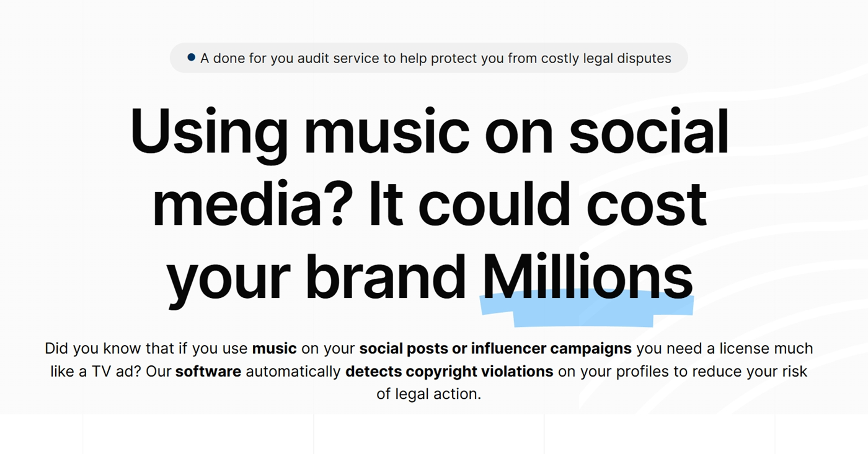Screen dimensions: 868x454
Task: Click the blue brush stroke under Millions
Action: point(586,308)
